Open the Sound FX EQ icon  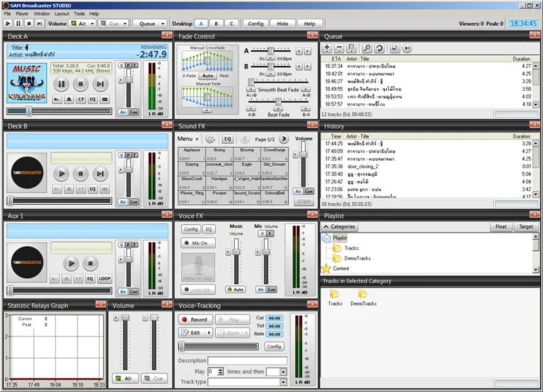pyautogui.click(x=227, y=139)
